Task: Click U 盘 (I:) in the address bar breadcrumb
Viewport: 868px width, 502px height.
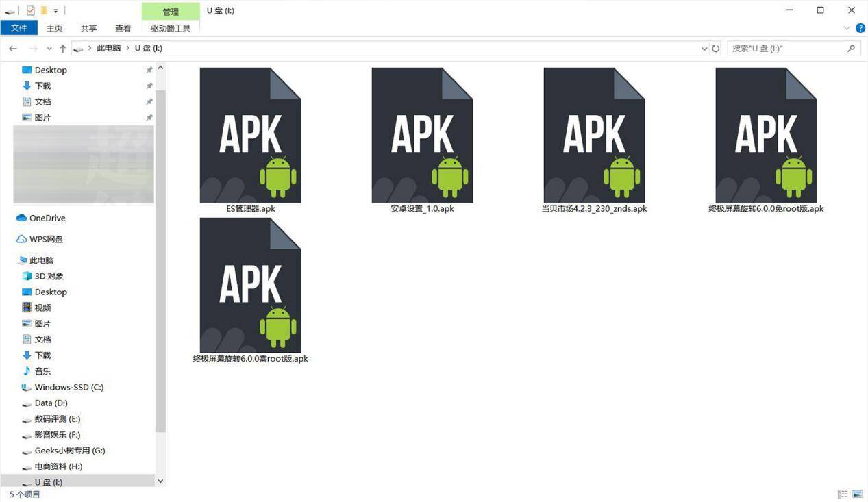Action: pyautogui.click(x=149, y=49)
